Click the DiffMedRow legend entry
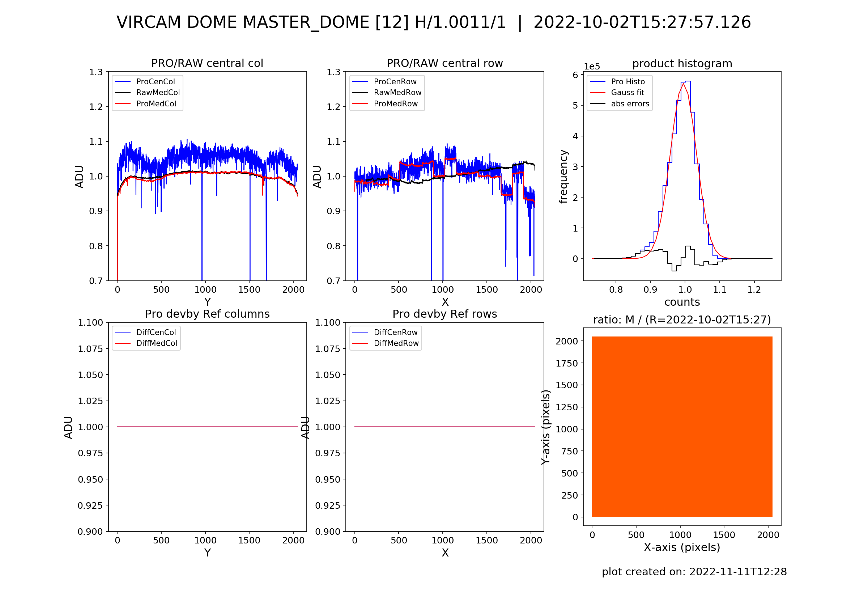868x597 pixels. 396,343
